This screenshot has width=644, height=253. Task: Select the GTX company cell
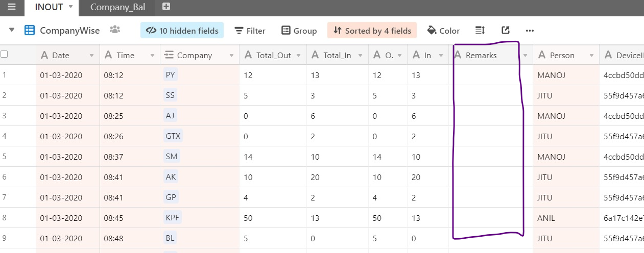[x=200, y=136]
